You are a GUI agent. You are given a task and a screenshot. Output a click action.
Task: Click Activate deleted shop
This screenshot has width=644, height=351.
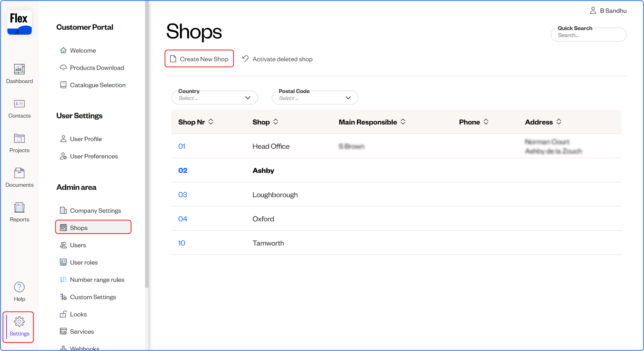point(277,59)
